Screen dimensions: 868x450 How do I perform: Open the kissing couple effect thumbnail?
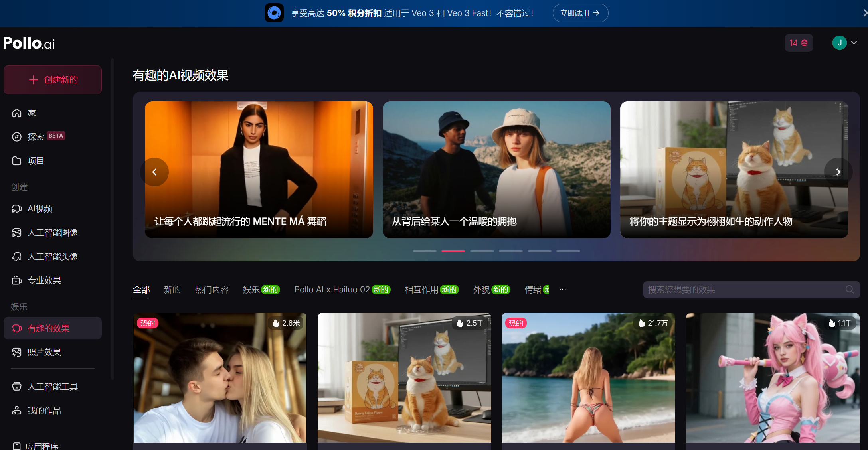220,378
